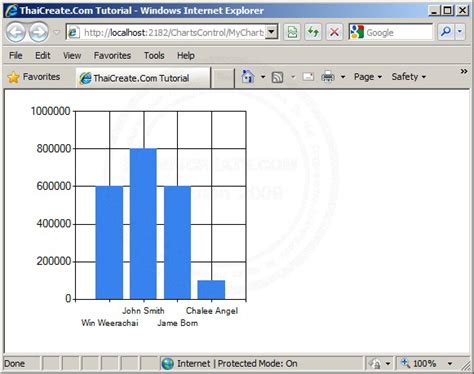Click the 'Done' status bar text

(x=14, y=363)
